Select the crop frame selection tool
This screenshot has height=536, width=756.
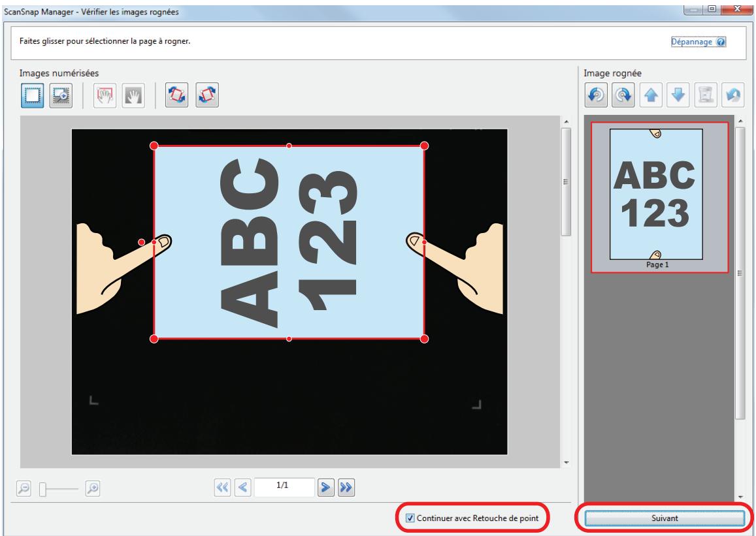pos(32,95)
